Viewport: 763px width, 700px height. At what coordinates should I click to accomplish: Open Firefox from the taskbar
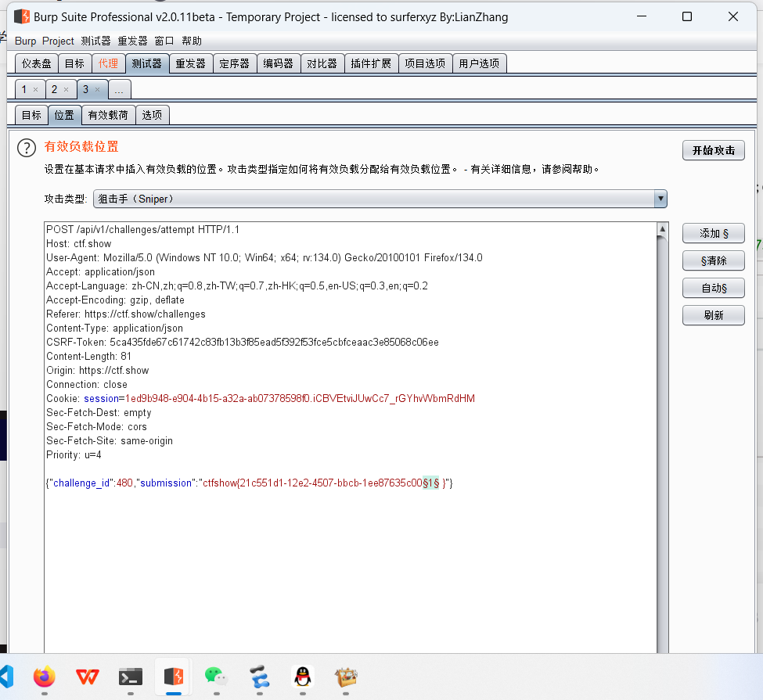click(45, 677)
